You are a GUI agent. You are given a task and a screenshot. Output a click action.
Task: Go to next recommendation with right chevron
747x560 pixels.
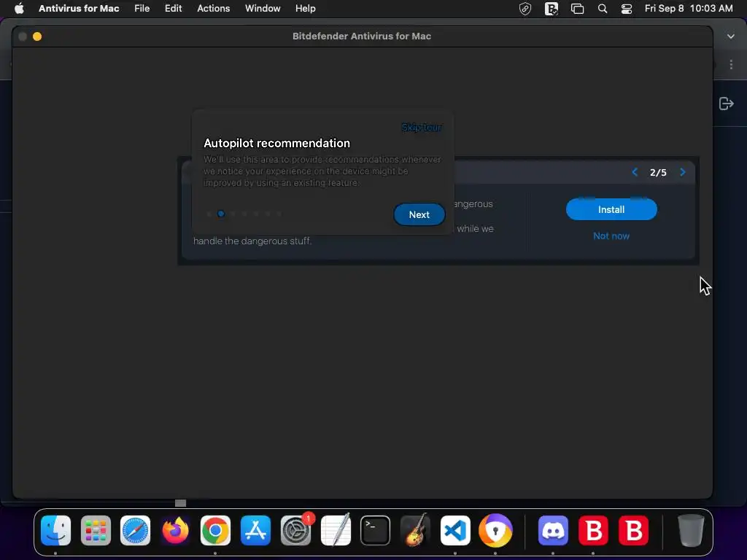click(x=683, y=172)
